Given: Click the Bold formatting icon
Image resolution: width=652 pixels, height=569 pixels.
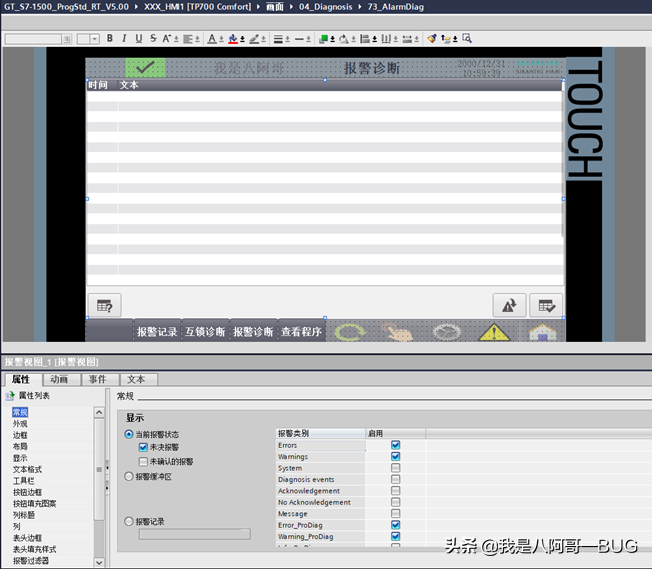Looking at the screenshot, I should (x=110, y=39).
